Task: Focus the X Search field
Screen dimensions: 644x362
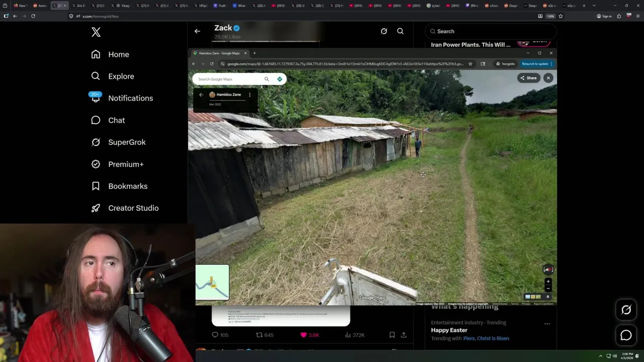Action: pos(491,31)
